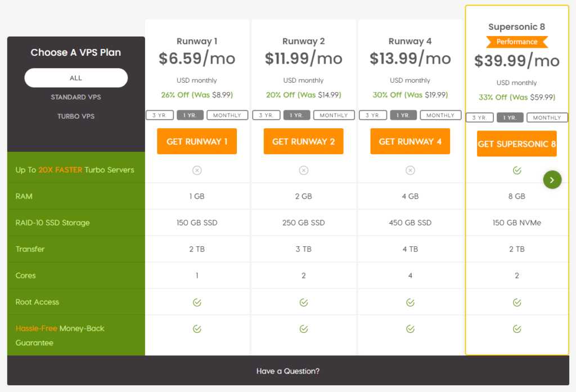Click the Cores row label
The width and height of the screenshot is (576, 392).
pos(25,276)
